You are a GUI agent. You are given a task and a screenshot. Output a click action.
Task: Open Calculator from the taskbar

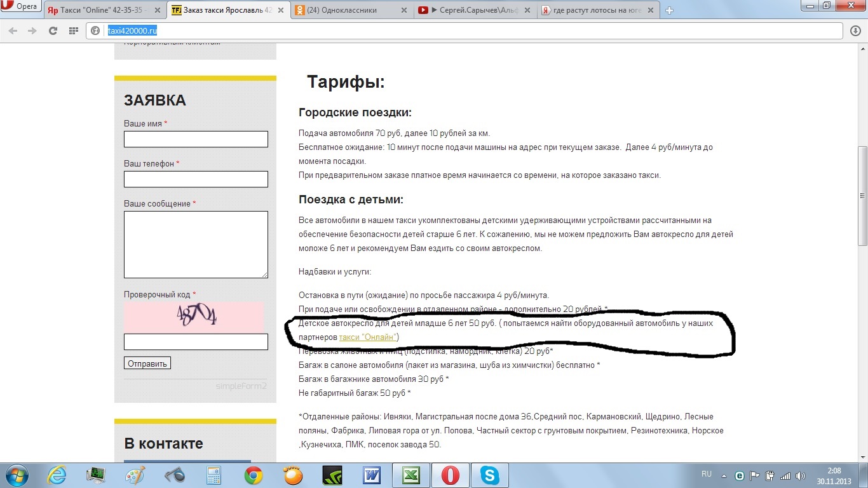click(214, 475)
